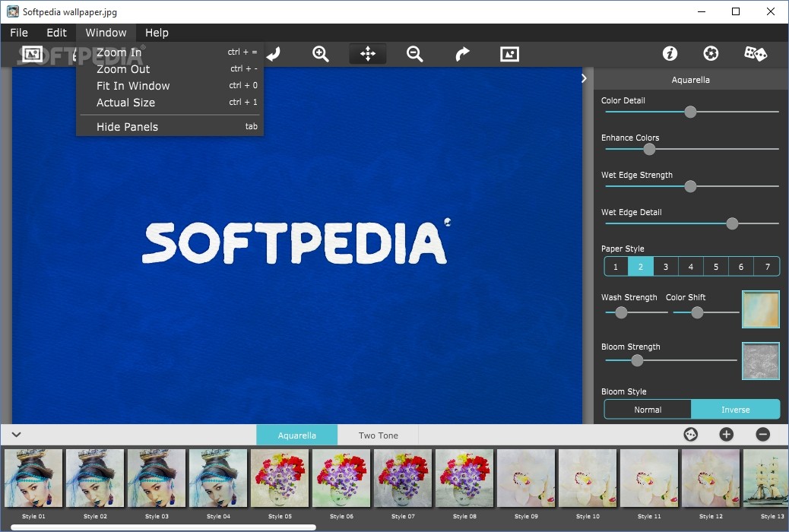Apply Style 01 preset thumbnail
This screenshot has width=789, height=532.
click(x=33, y=478)
